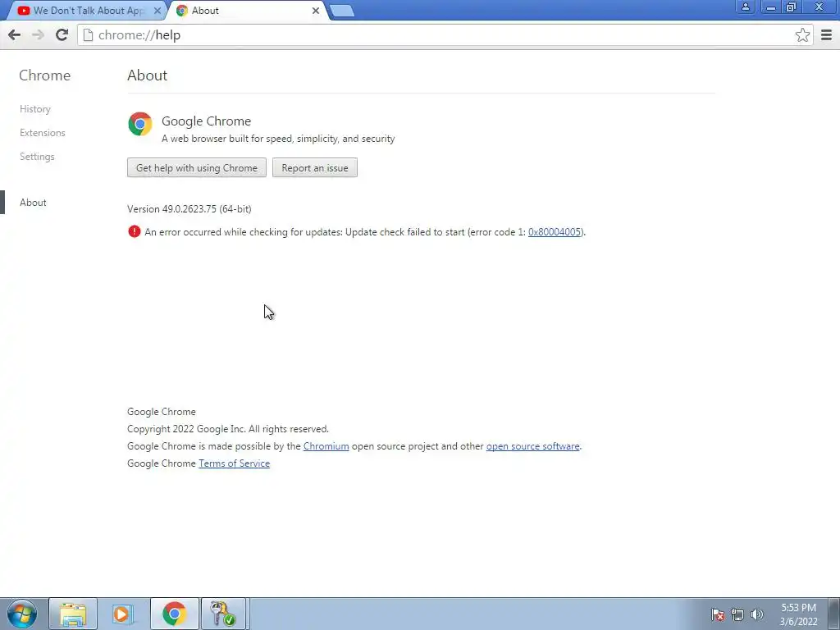Open Settings in the Chrome sidebar

37,157
